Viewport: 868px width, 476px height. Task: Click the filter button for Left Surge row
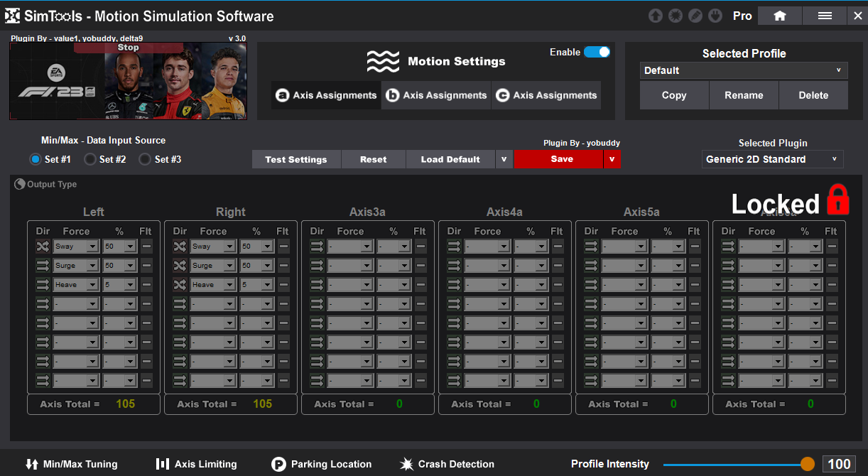coord(146,266)
